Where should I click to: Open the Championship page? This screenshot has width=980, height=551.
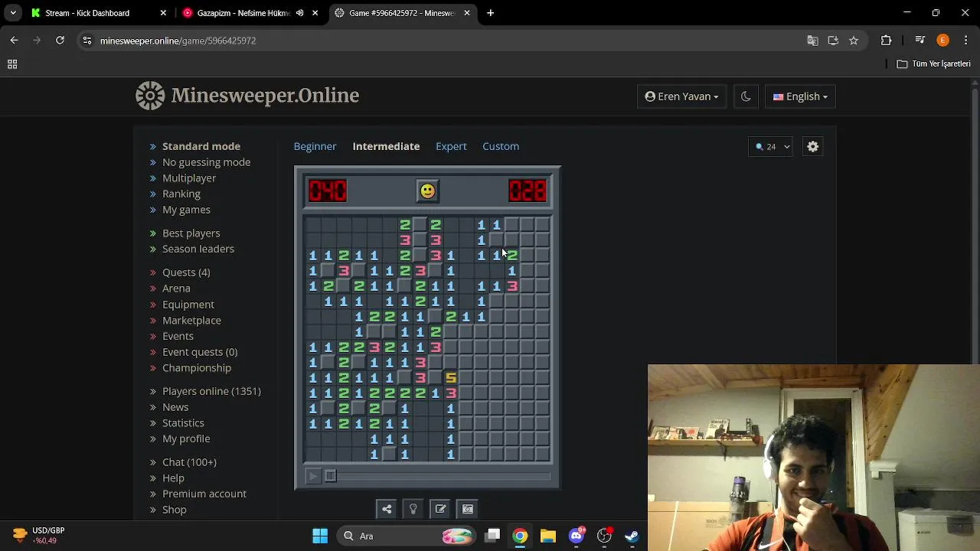tap(197, 368)
